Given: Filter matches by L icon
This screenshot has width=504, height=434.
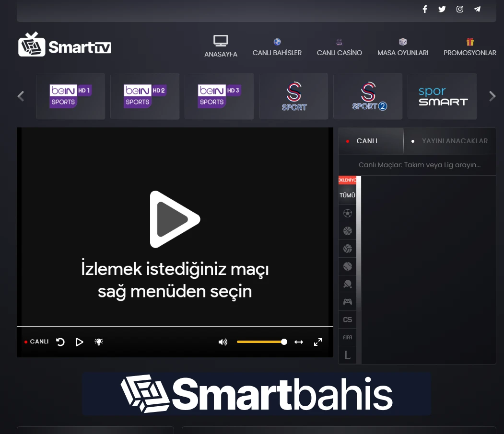Looking at the screenshot, I should click(x=348, y=355).
